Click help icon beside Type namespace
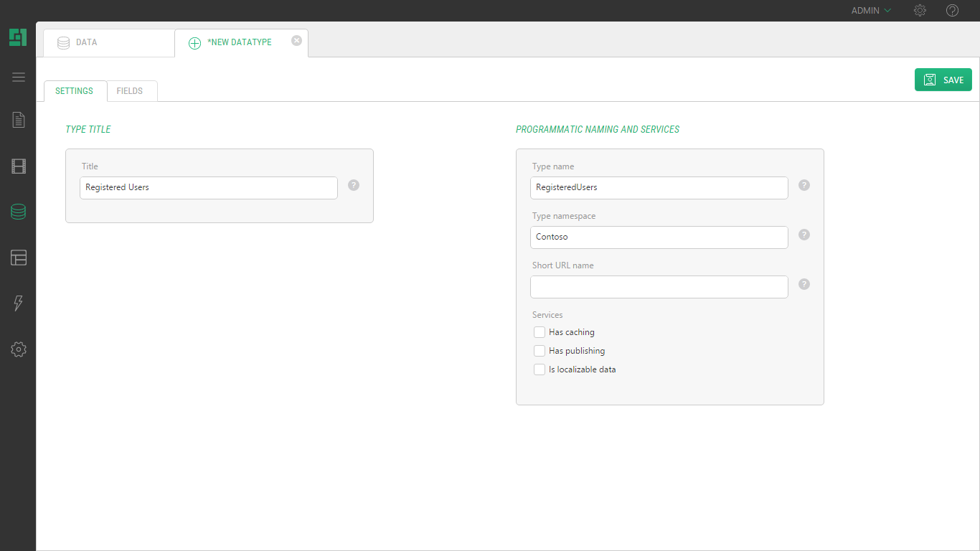The height and width of the screenshot is (551, 980). coord(804,235)
